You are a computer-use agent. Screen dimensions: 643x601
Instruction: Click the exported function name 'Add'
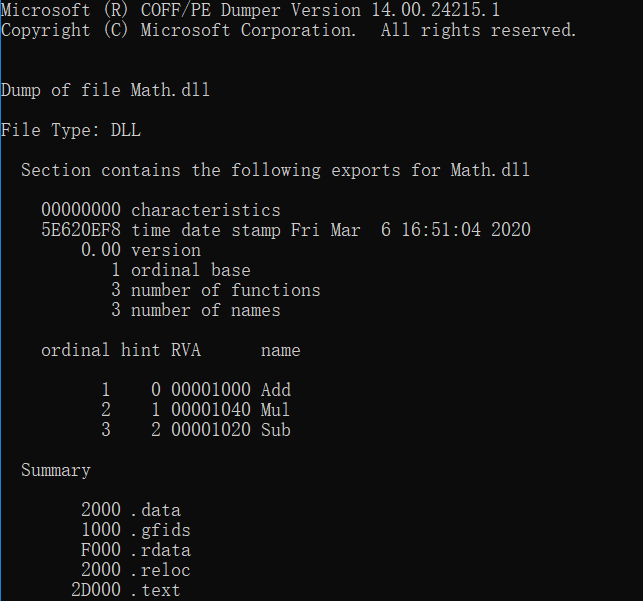tap(276, 389)
